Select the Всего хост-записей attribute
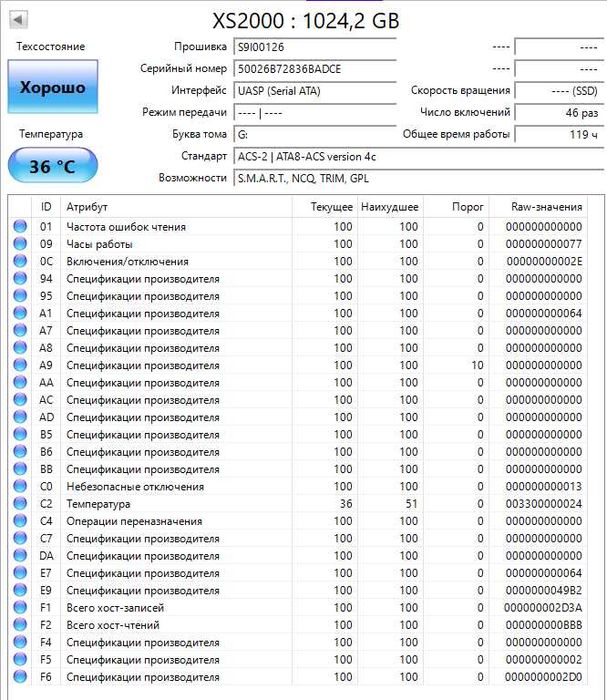607x700 pixels. click(x=115, y=608)
